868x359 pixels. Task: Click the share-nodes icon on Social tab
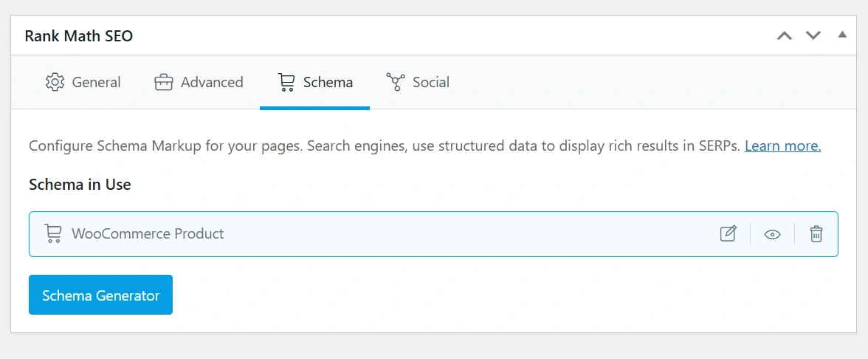click(x=396, y=82)
